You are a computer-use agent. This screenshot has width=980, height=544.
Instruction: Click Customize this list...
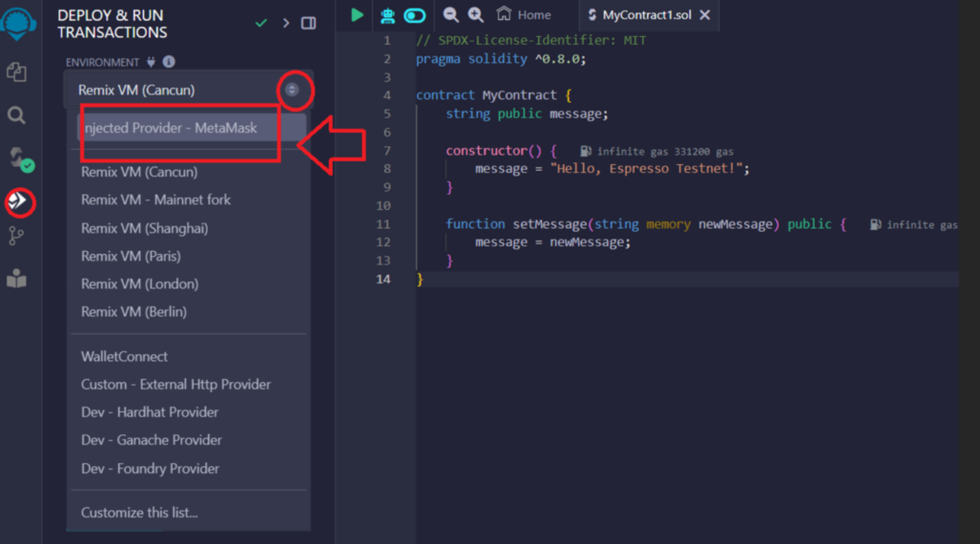pyautogui.click(x=139, y=513)
